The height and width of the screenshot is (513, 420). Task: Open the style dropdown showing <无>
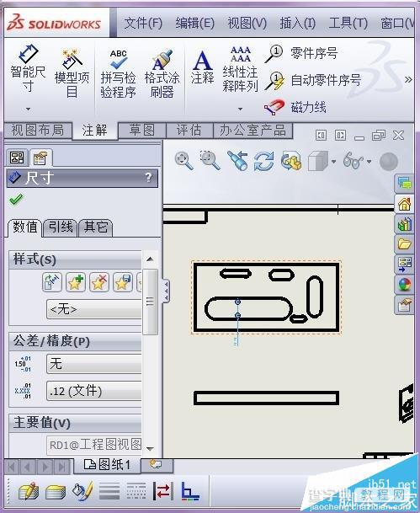94,309
